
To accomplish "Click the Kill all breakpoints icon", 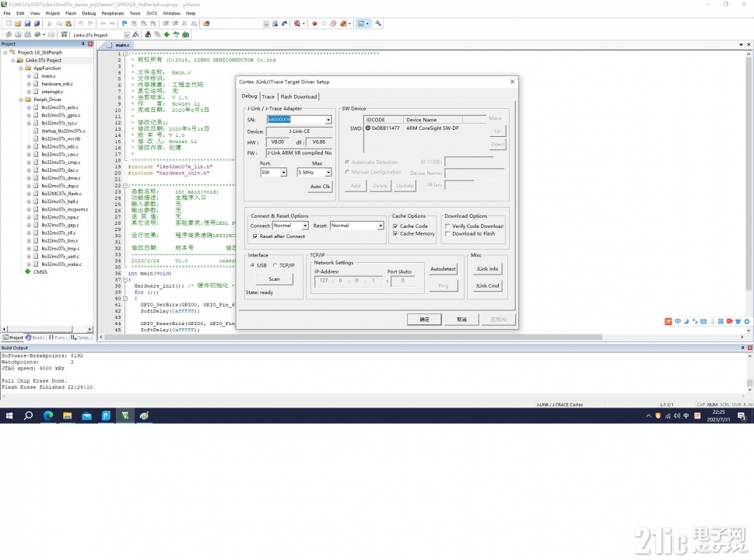I will pyautogui.click(x=343, y=23).
